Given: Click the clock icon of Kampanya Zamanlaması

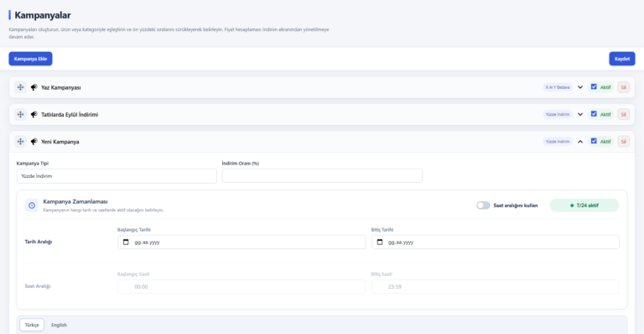Looking at the screenshot, I should [32, 206].
